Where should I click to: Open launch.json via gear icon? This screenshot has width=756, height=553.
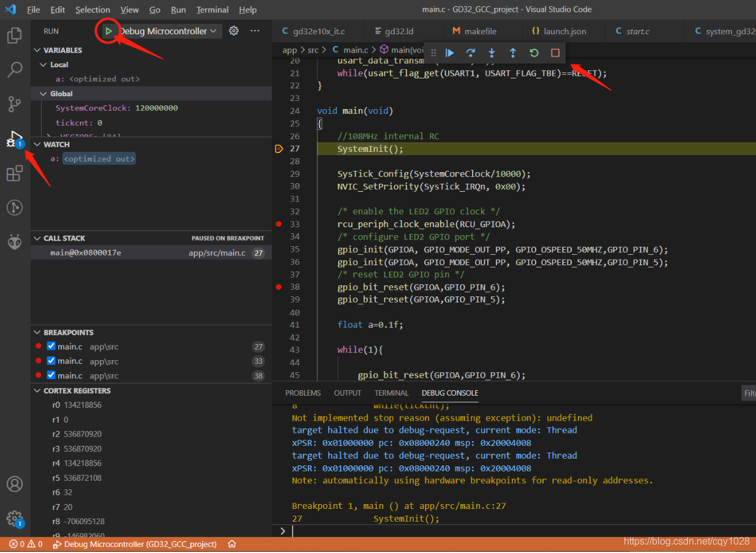[x=233, y=31]
